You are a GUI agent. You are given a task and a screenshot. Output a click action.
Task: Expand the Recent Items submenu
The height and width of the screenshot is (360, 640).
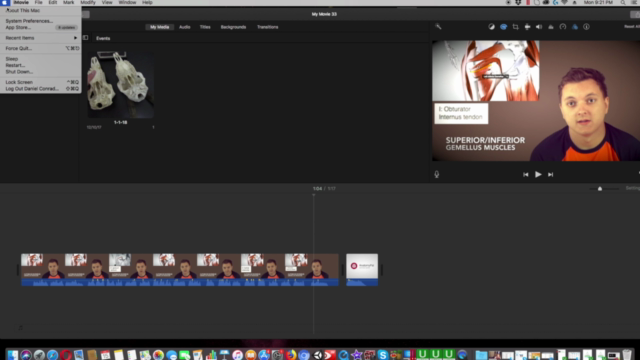pos(40,38)
